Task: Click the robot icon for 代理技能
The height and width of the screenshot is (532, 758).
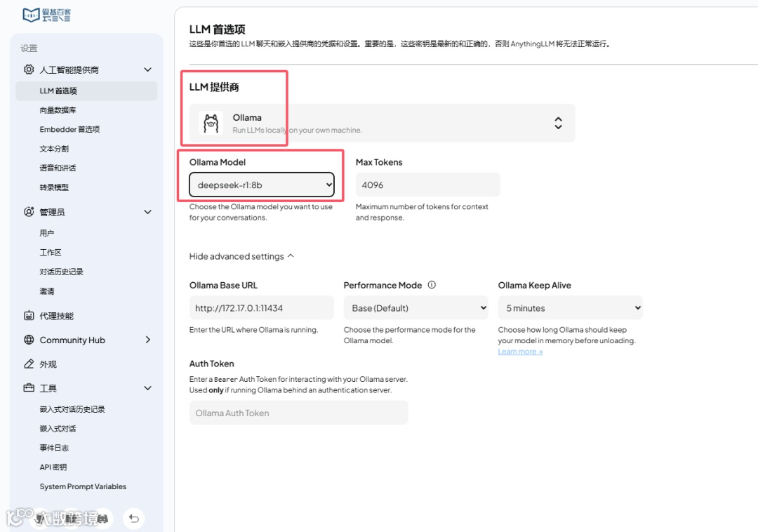Action: [x=29, y=316]
